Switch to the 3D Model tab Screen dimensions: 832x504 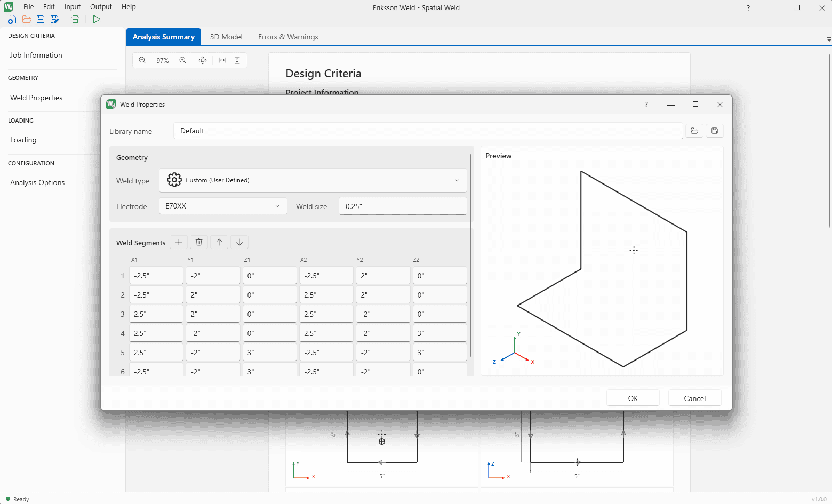226,37
